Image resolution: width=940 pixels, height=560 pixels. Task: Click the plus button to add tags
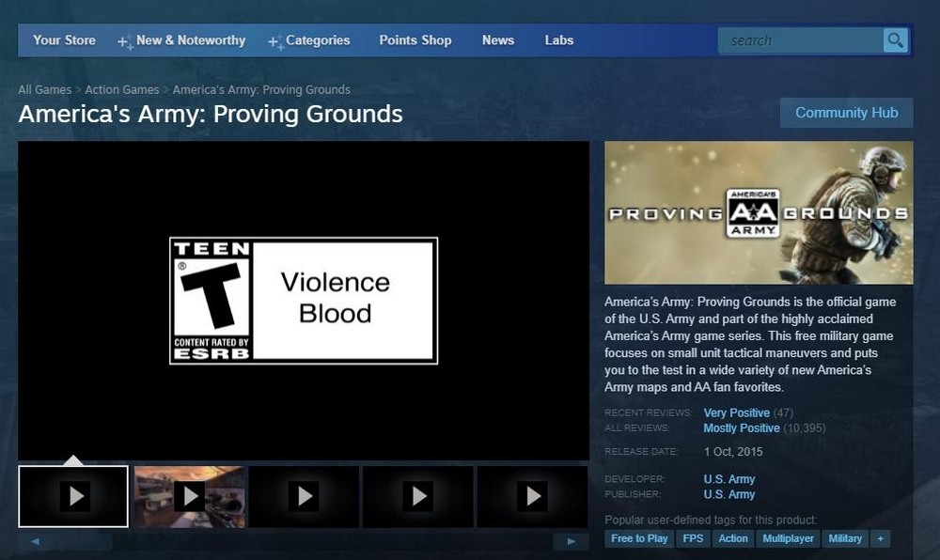(x=880, y=538)
